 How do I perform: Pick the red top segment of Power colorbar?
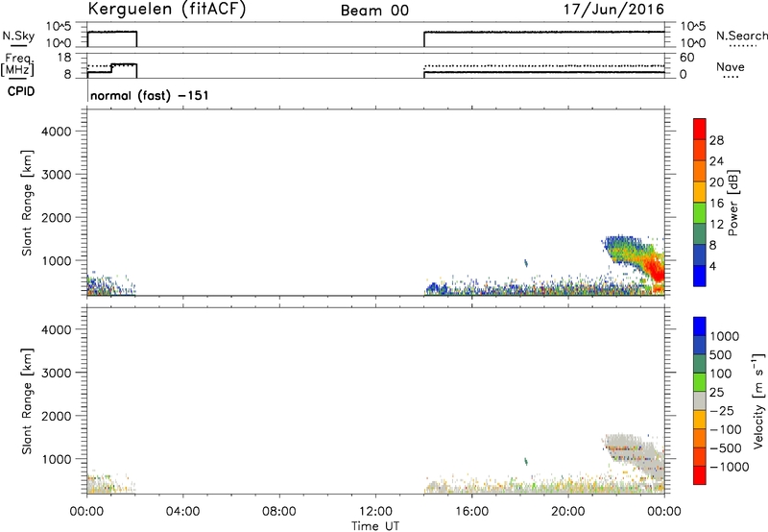click(x=700, y=130)
